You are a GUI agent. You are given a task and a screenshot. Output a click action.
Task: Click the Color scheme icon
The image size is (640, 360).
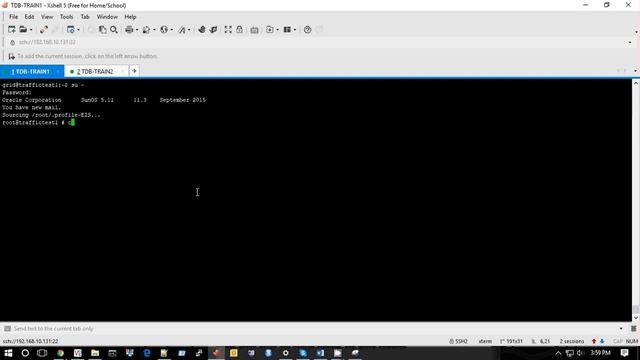[x=147, y=29]
